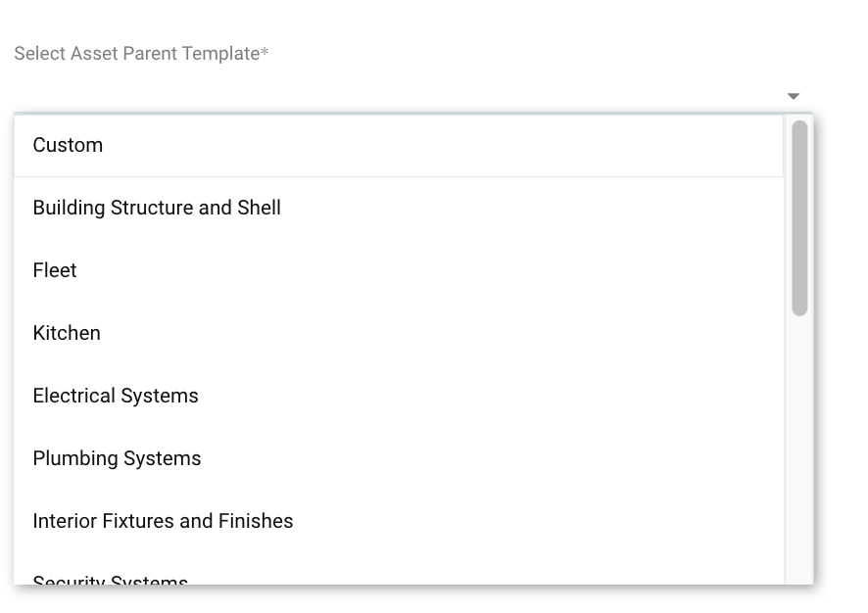Click the Select Asset Parent Template field
The image size is (868, 613).
coord(392,95)
